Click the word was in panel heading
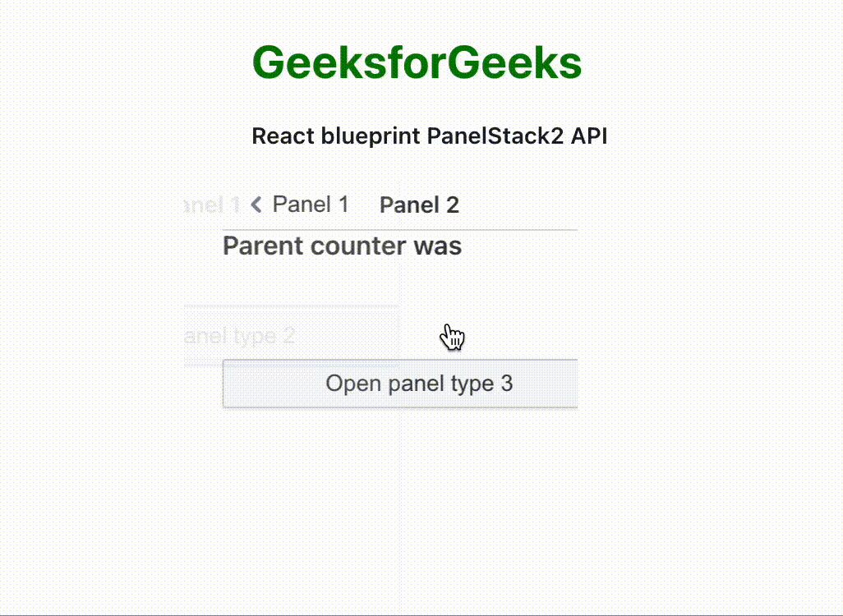843x616 pixels. (x=438, y=246)
